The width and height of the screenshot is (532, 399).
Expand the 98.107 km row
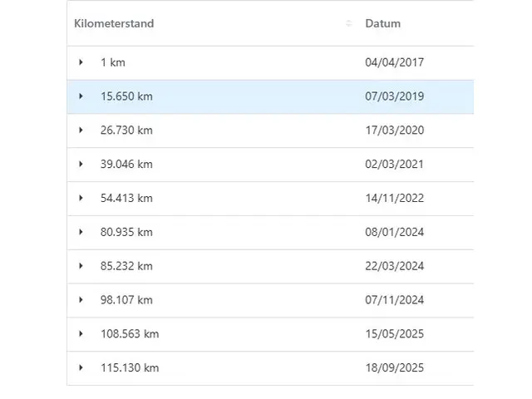(81, 300)
